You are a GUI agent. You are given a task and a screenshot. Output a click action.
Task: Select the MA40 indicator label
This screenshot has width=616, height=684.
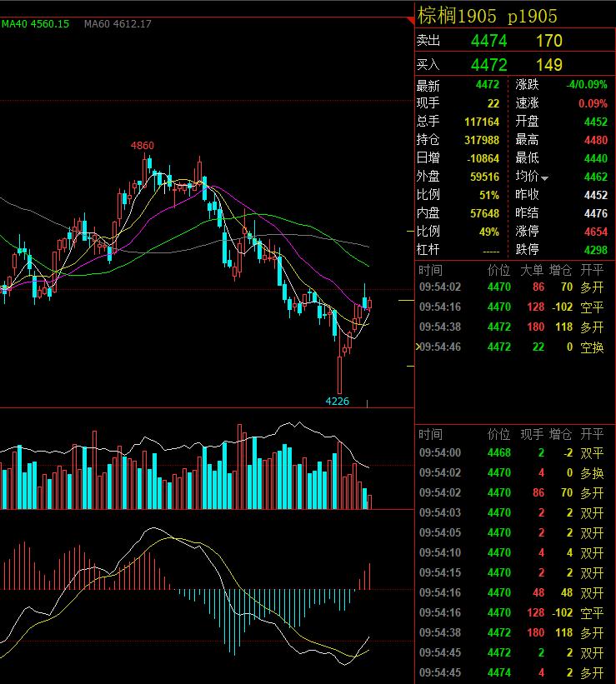point(35,24)
